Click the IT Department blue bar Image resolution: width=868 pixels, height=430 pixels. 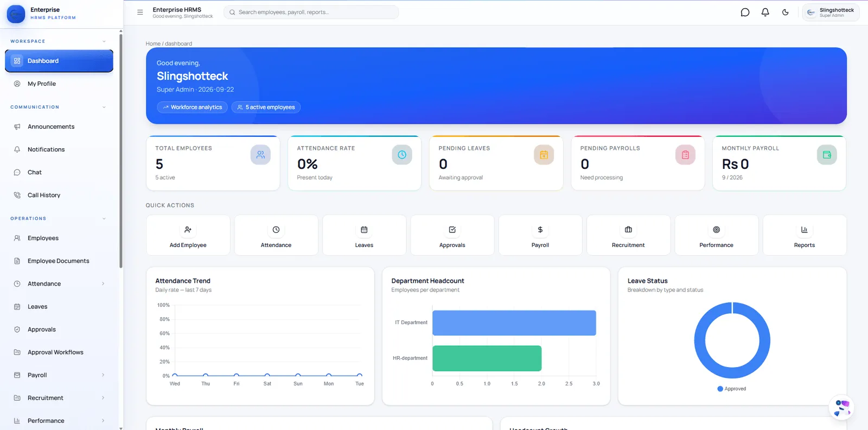point(514,323)
